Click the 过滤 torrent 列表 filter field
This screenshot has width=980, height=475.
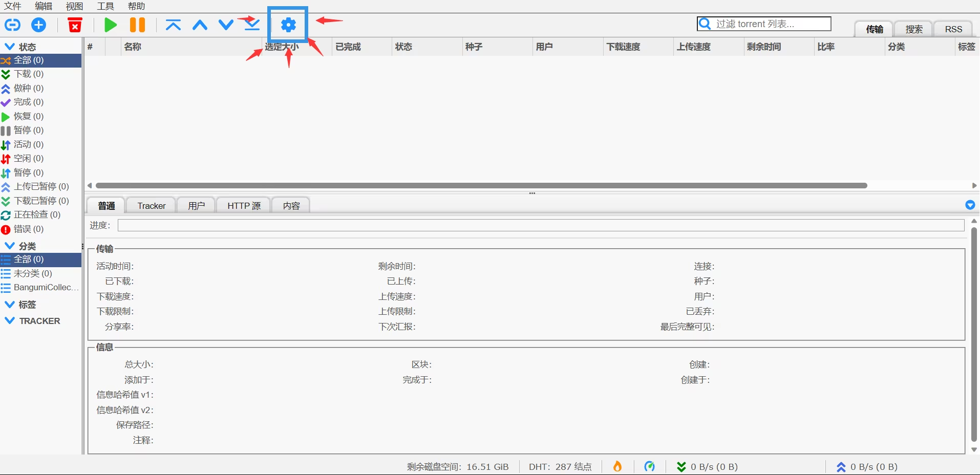[763, 24]
